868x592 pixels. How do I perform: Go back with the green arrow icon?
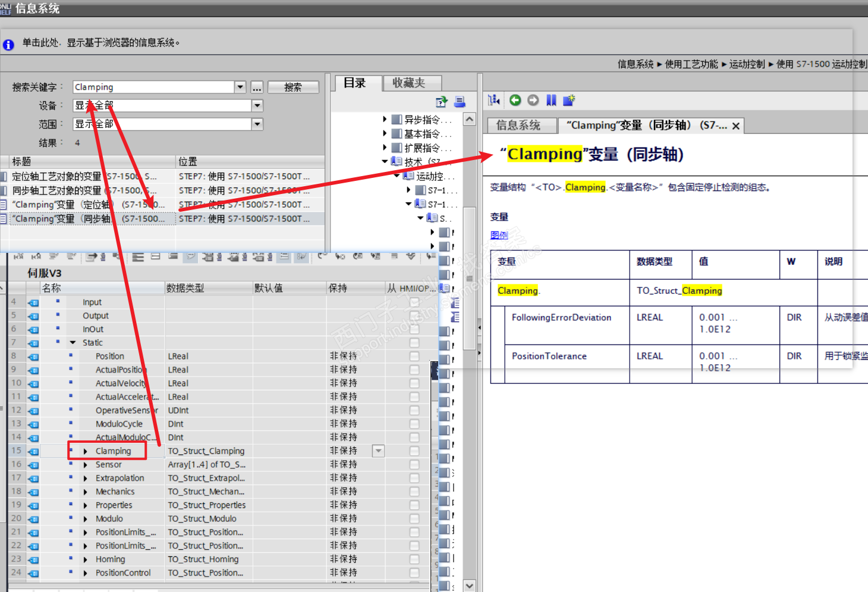[x=515, y=100]
